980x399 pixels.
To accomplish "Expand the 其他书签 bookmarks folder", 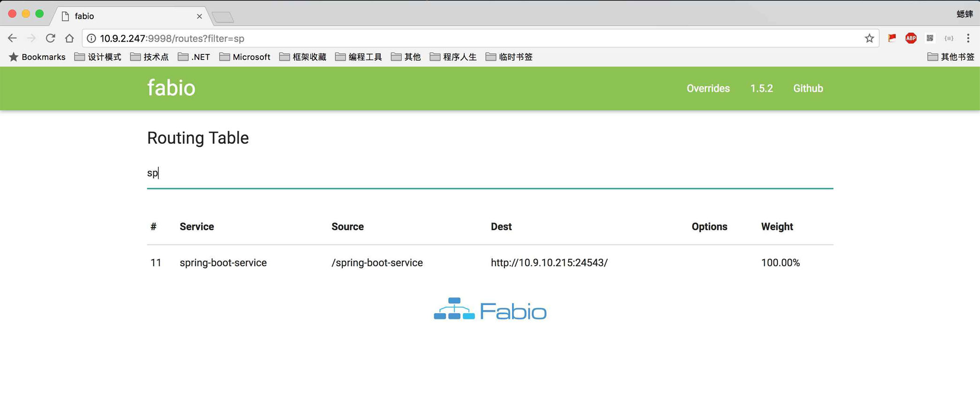I will [951, 57].
